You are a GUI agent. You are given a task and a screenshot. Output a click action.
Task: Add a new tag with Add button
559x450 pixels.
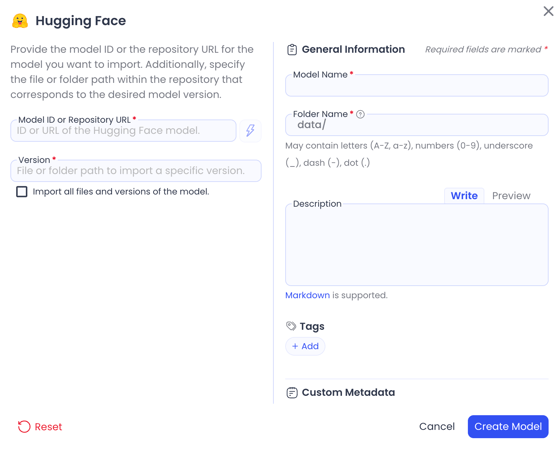tap(305, 346)
